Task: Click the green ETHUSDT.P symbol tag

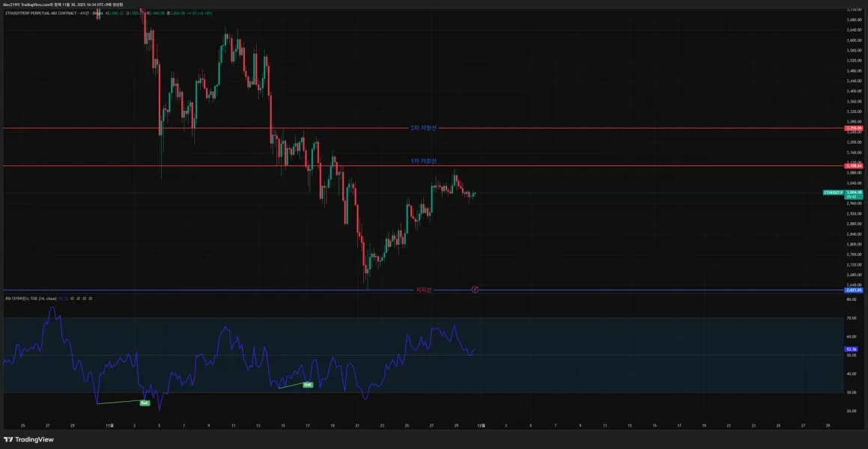Action: click(x=833, y=192)
